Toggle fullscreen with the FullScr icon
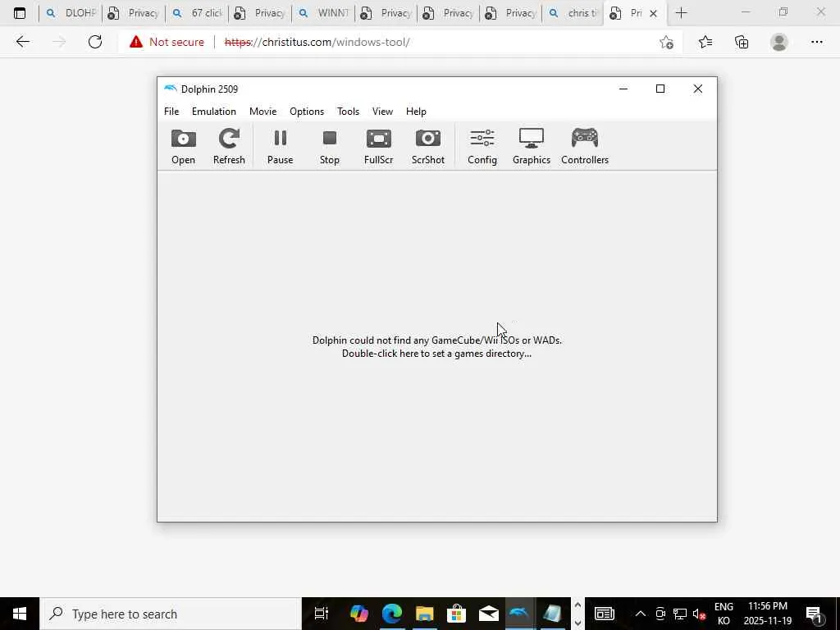The width and height of the screenshot is (840, 630). coord(379,146)
